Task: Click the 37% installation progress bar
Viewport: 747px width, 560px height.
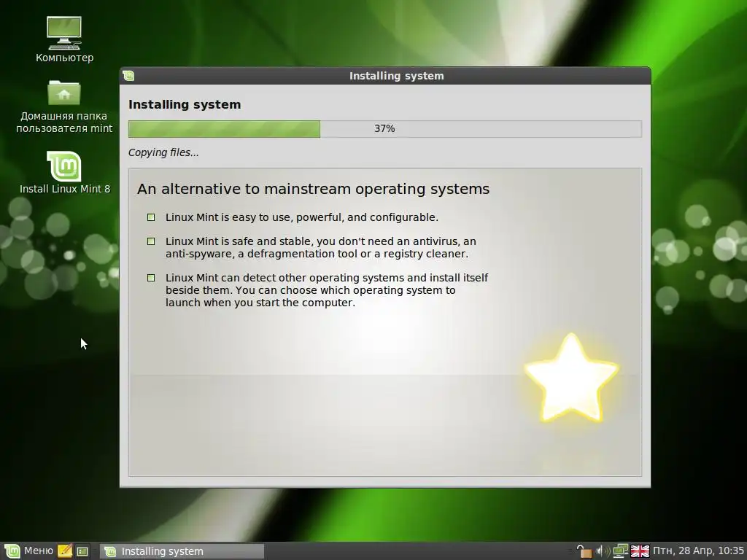Action: (x=385, y=128)
